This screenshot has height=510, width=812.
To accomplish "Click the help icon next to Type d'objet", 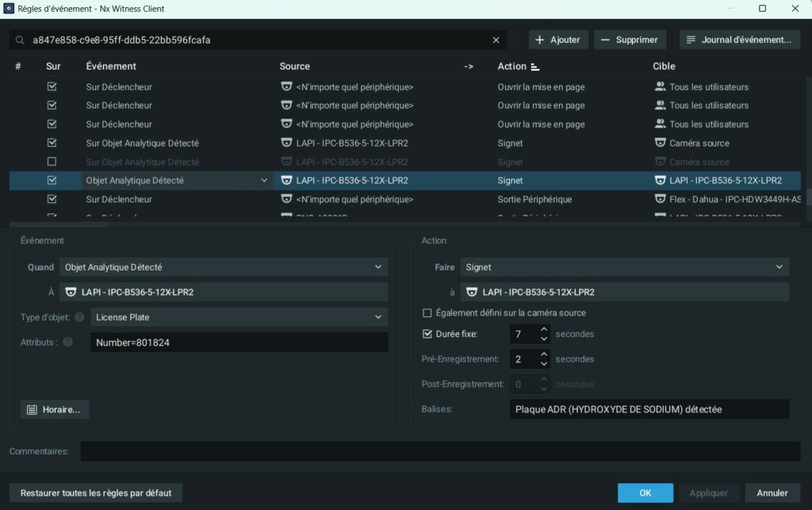I will [x=79, y=317].
